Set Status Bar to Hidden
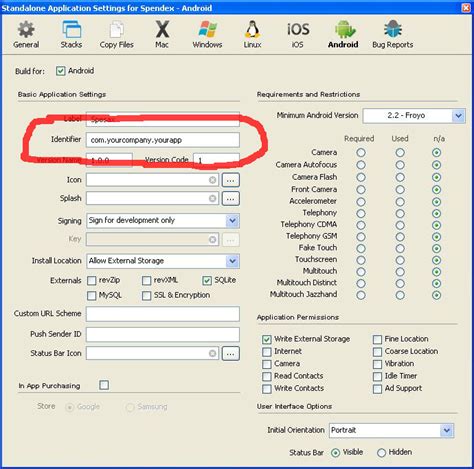 (x=381, y=453)
